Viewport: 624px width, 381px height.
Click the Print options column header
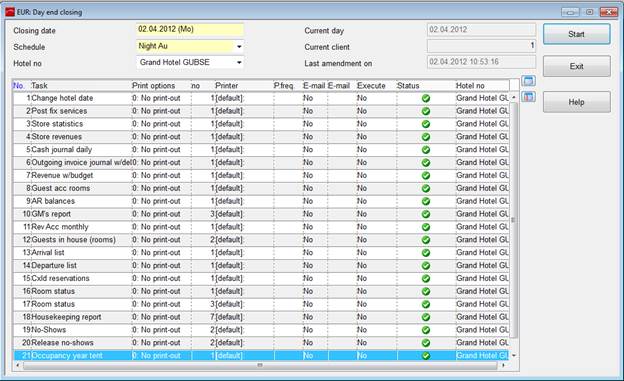[161, 86]
